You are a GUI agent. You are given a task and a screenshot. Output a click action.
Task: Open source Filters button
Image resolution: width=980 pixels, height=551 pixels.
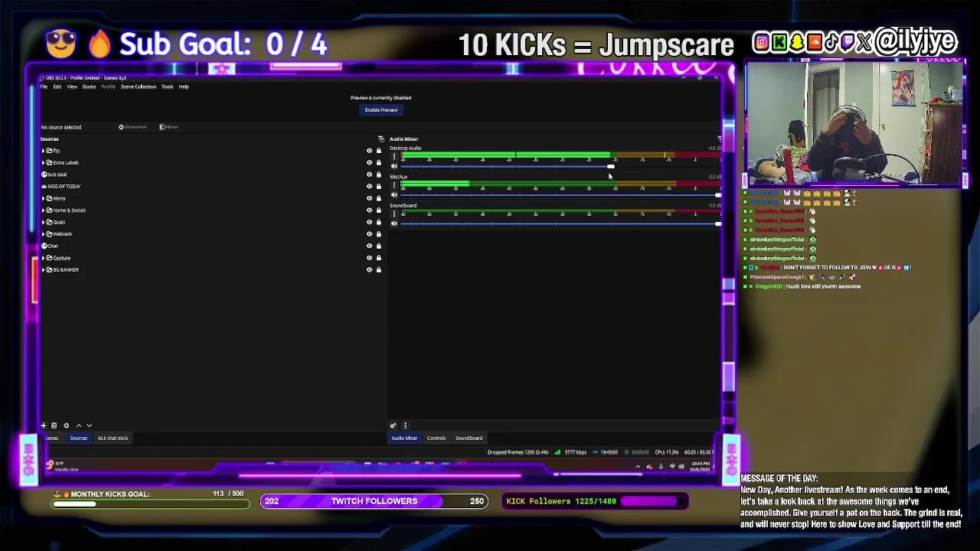[x=169, y=127]
